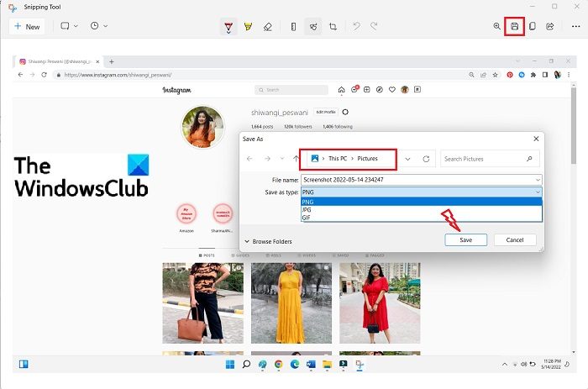Click the Save as floppy icon
Image resolution: width=588 pixels, height=389 pixels.
point(514,26)
